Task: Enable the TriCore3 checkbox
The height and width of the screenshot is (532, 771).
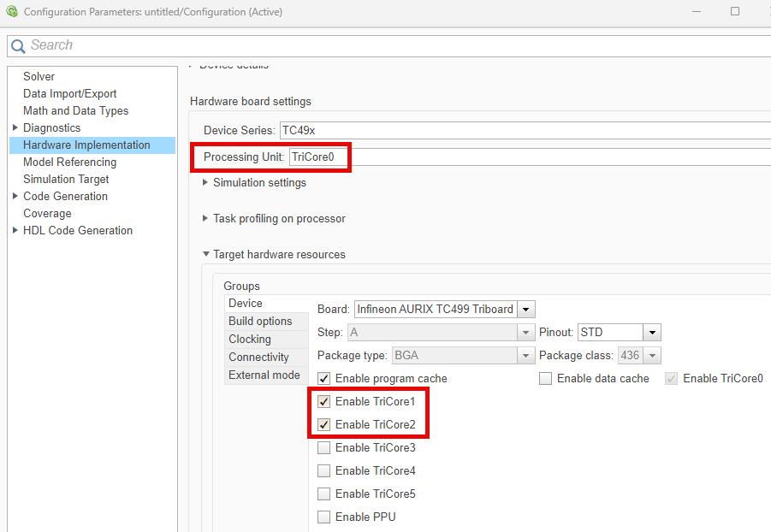Action: point(324,447)
